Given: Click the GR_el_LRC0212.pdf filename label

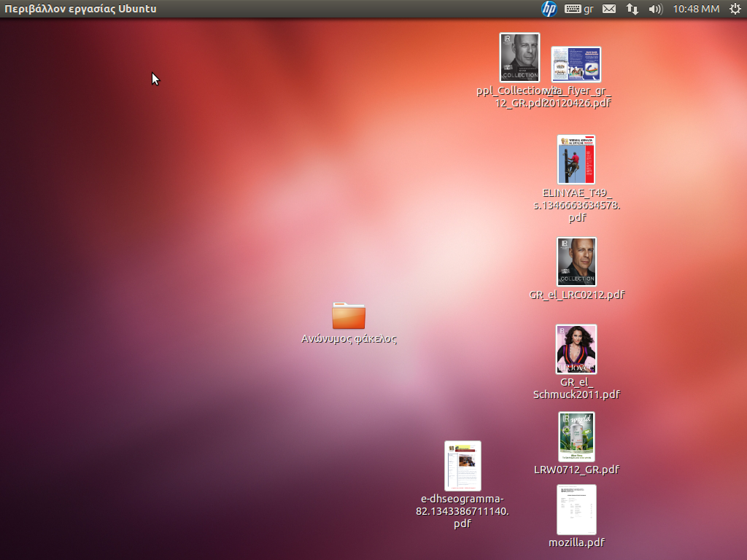Looking at the screenshot, I should tap(576, 295).
